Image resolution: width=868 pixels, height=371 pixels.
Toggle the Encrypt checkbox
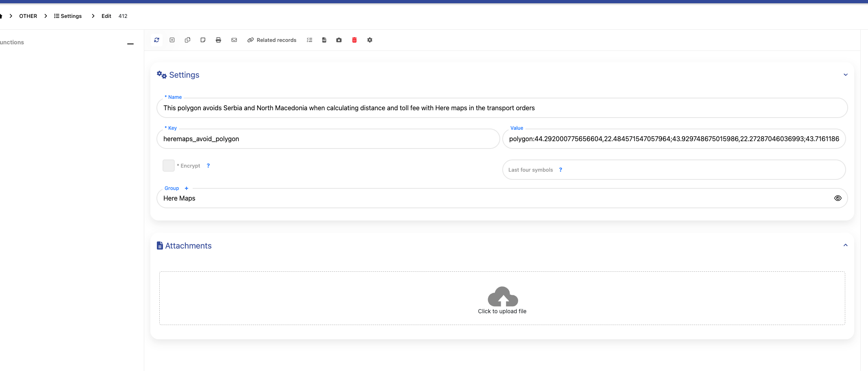(x=169, y=166)
